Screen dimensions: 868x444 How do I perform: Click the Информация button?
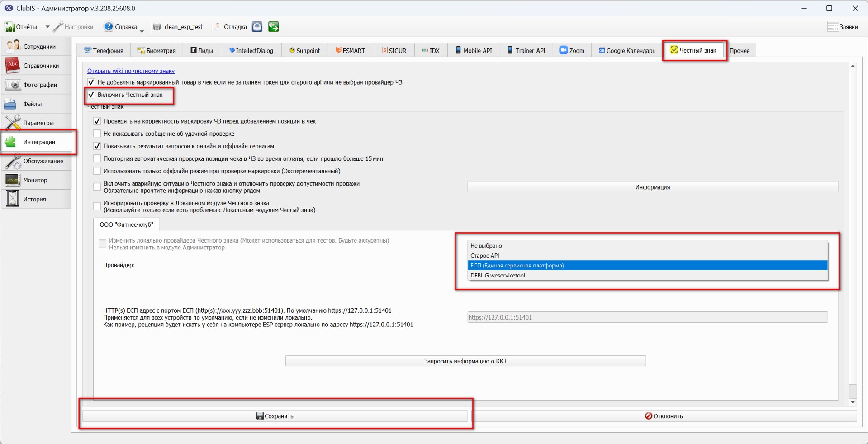pyautogui.click(x=653, y=187)
